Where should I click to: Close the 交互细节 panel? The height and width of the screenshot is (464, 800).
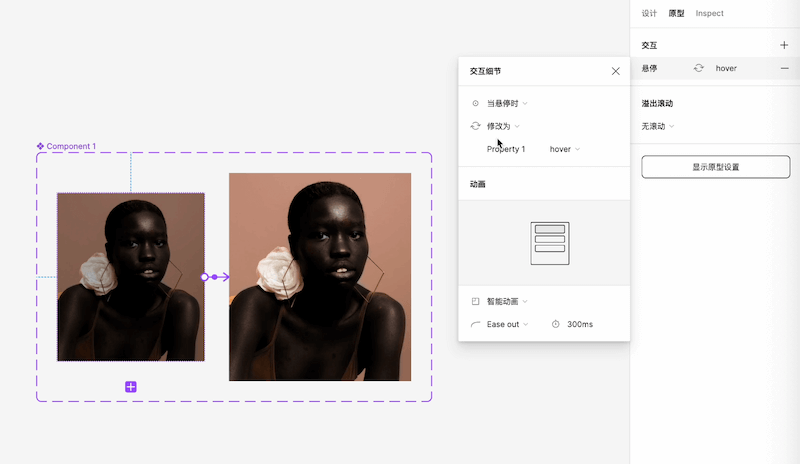point(616,71)
